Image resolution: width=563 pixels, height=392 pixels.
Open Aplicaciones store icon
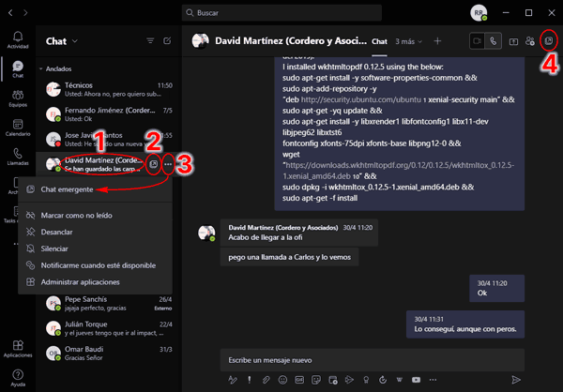pos(18,349)
